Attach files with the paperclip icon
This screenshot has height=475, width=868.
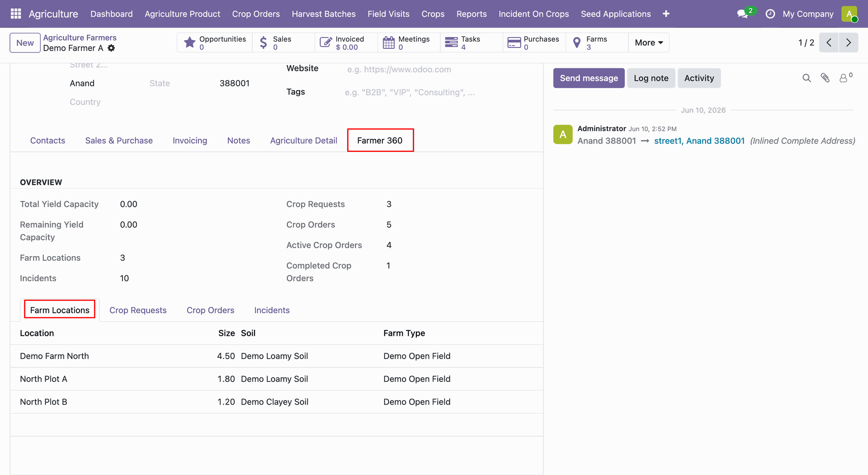point(825,78)
